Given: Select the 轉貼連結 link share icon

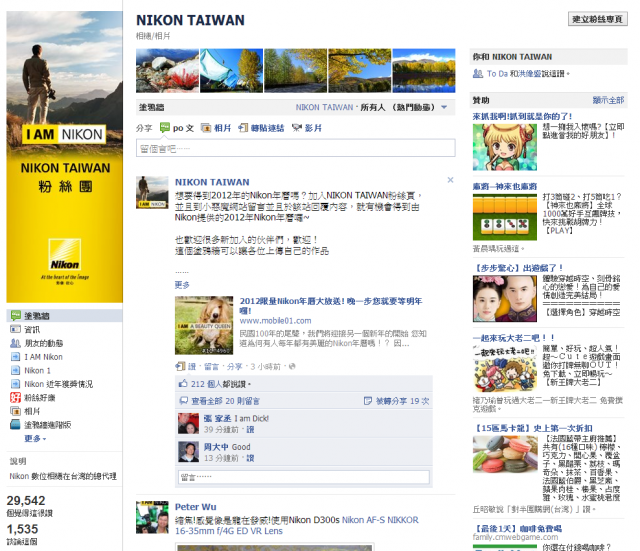Looking at the screenshot, I should (243, 128).
